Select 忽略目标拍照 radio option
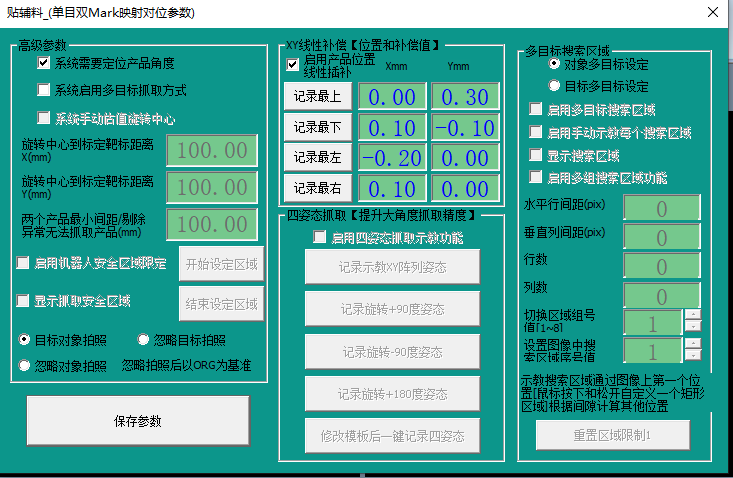 tap(143, 340)
